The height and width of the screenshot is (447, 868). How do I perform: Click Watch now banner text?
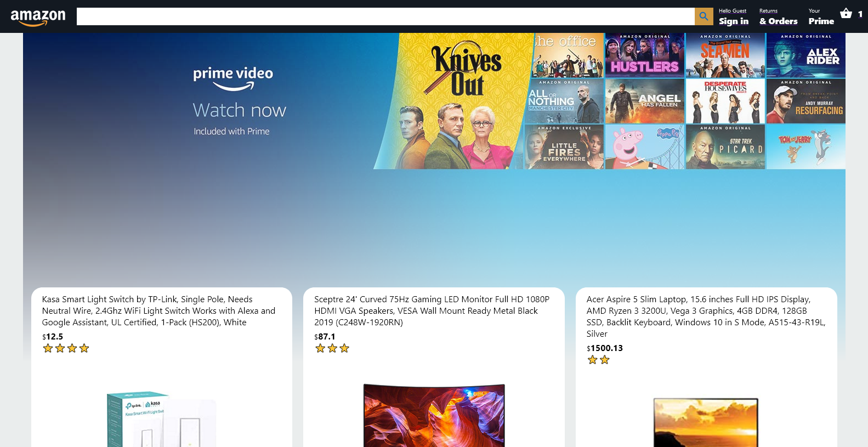239,110
